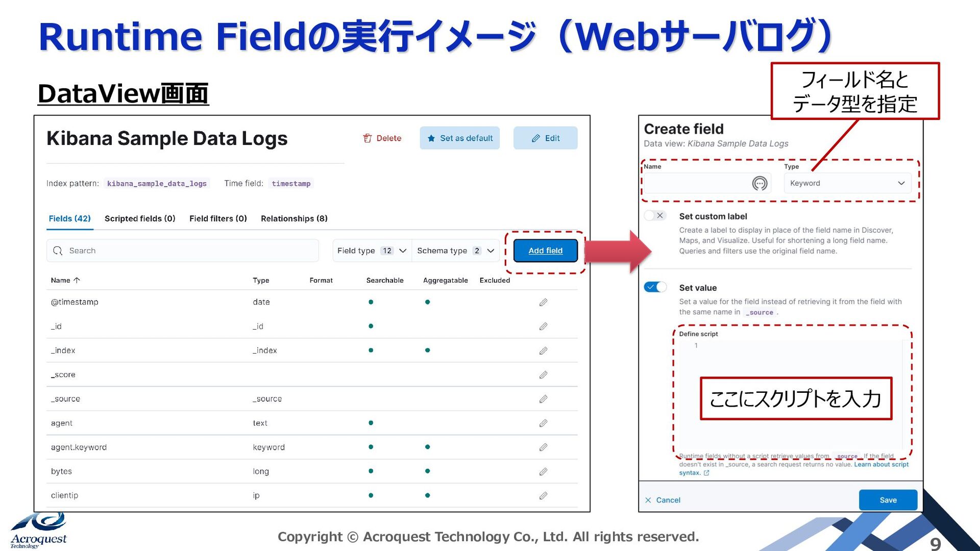Edit the _score field pencil icon
Viewport: 980px width, 551px height.
[x=543, y=374]
